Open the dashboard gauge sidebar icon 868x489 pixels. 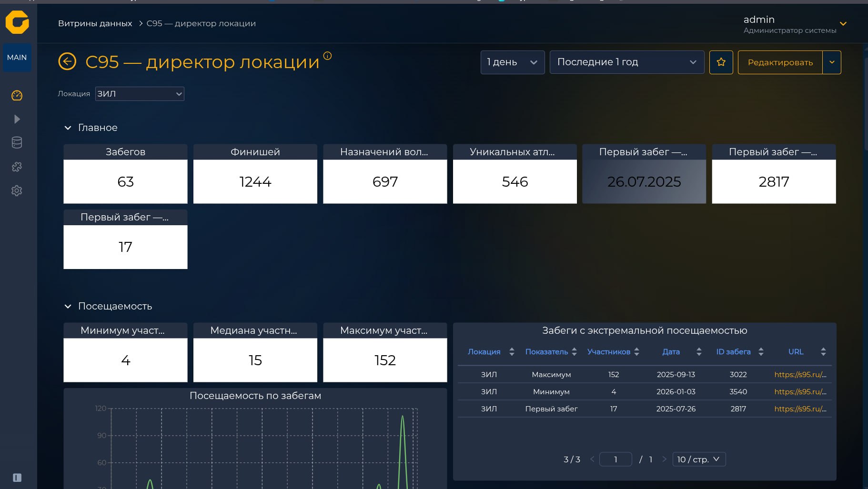coord(17,95)
